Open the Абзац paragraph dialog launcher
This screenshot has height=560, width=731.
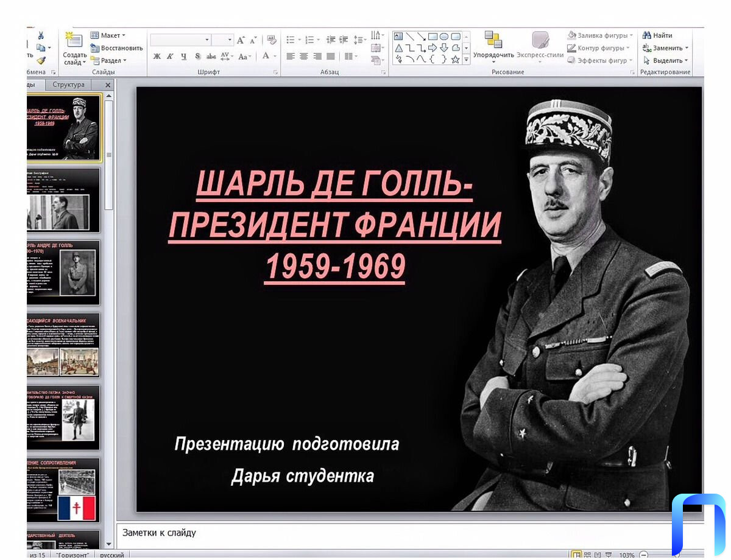click(x=383, y=72)
